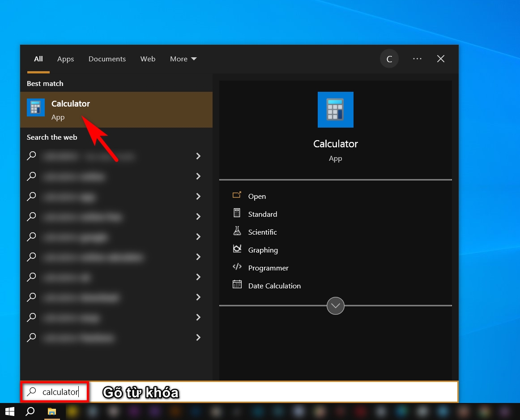Launch Calculator in Scientific mode

(x=262, y=232)
